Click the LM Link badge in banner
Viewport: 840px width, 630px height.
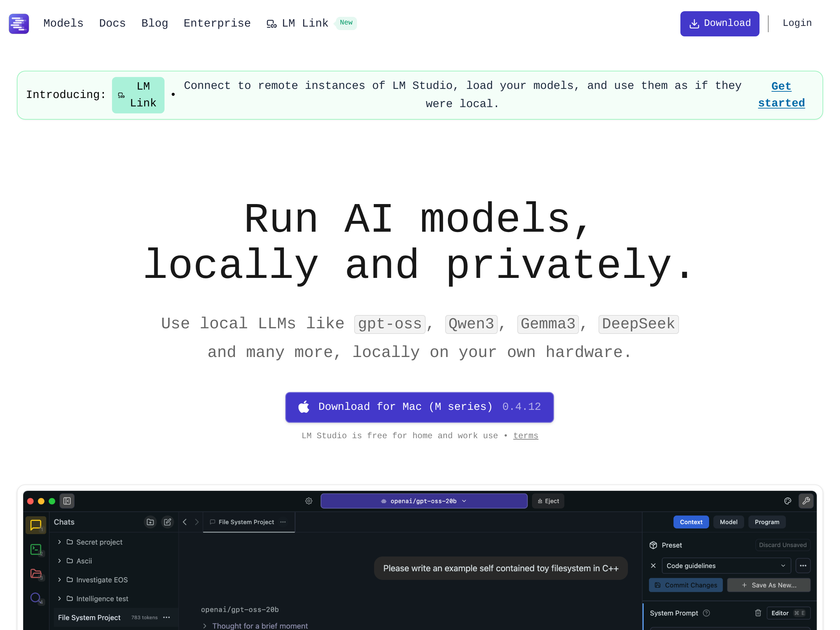point(138,95)
